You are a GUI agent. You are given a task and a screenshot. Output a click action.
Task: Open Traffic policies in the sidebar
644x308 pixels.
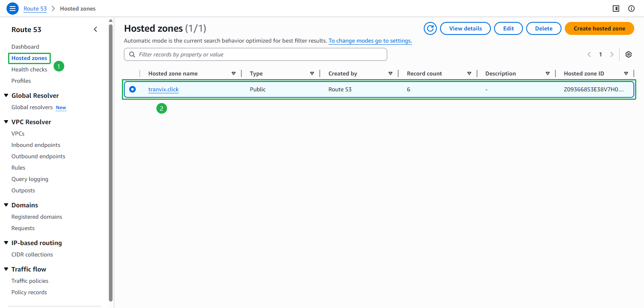point(30,281)
